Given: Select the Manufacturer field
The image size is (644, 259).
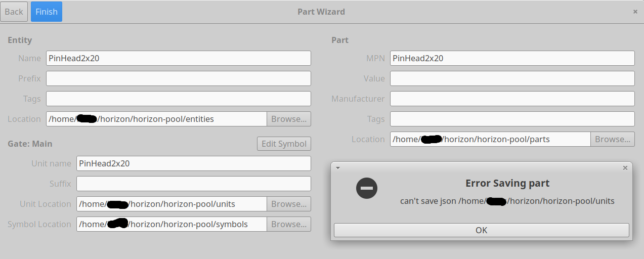Looking at the screenshot, I should coord(512,99).
